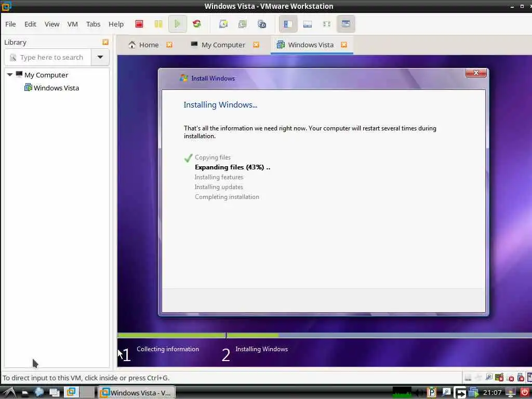The width and height of the screenshot is (532, 399).
Task: Open the library search dropdown arrow
Action: click(100, 57)
